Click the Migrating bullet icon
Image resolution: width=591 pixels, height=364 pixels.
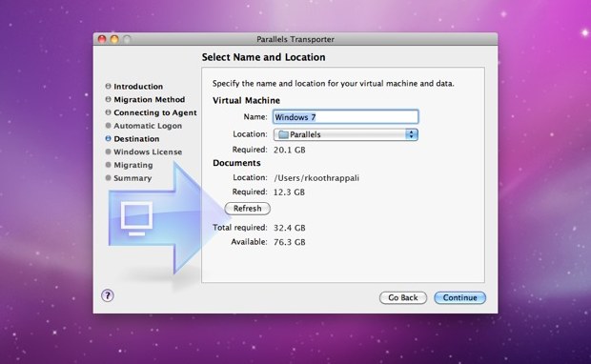pyautogui.click(x=108, y=165)
